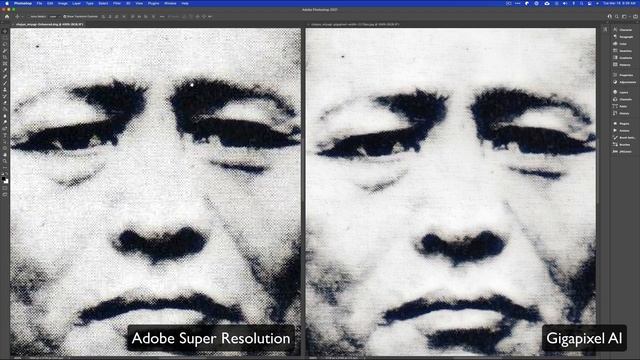
Task: Open the Filter menu
Action: click(117, 3)
